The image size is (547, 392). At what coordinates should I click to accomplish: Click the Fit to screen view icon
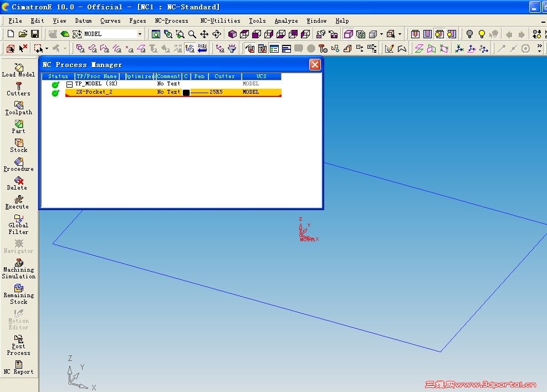[156, 34]
